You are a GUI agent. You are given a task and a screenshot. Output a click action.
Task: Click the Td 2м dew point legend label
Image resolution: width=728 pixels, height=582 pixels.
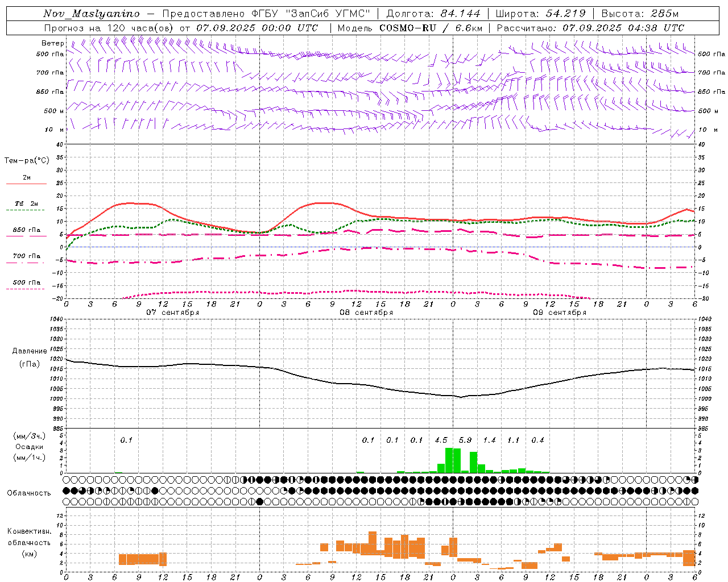tap(26, 203)
